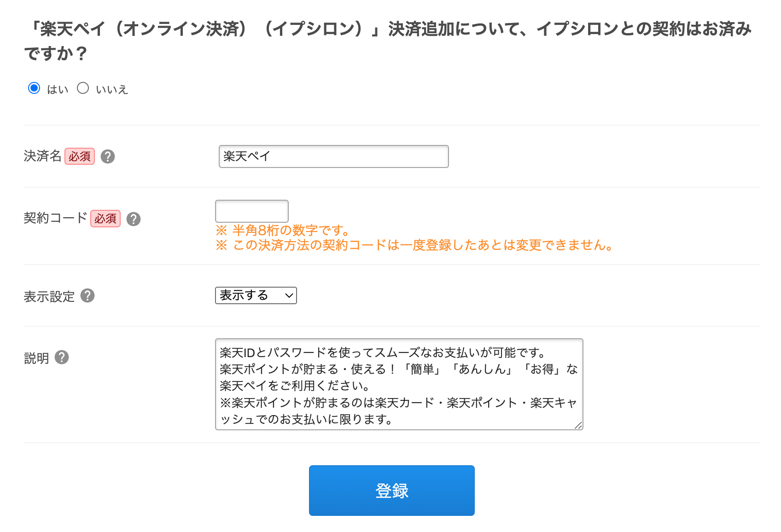Image resolution: width=781 pixels, height=532 pixels.
Task: Click the 楽天ペイ heading question text
Action: 388,41
